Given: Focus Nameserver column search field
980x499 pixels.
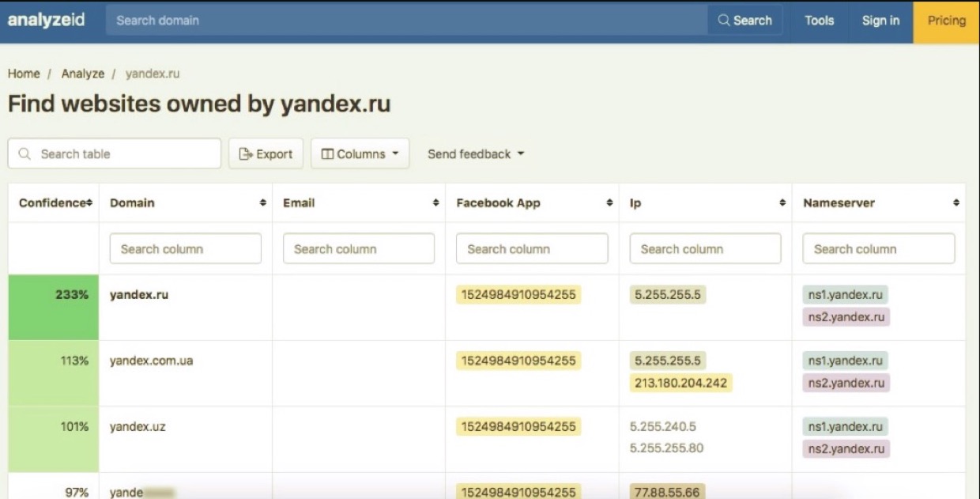Looking at the screenshot, I should [879, 248].
